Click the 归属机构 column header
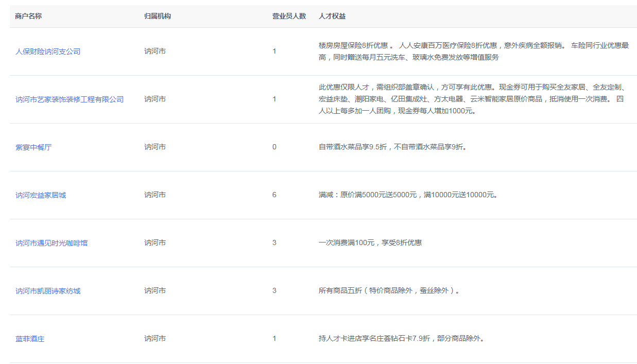This screenshot has width=637, height=364. pos(158,16)
